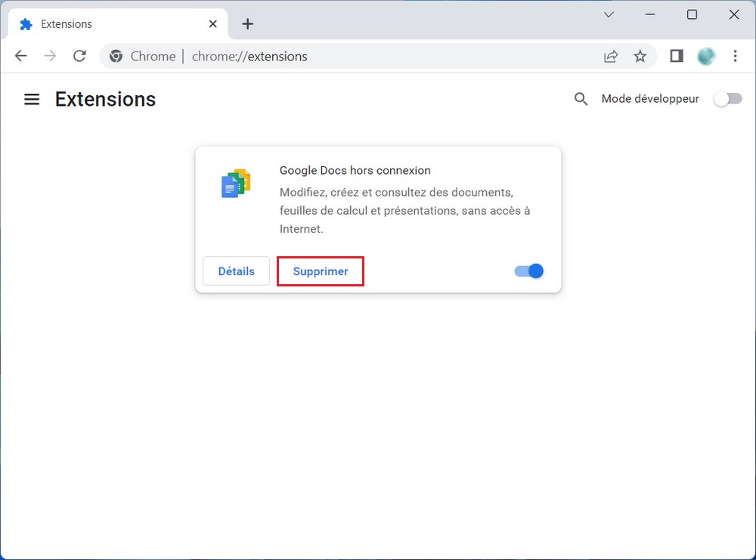
Task: Click the Extensions page heading
Action: [105, 99]
